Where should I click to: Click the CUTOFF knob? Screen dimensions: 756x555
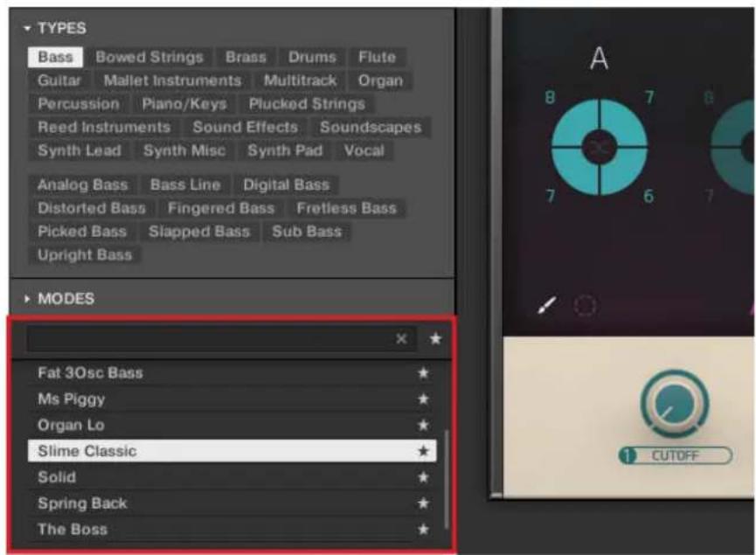point(674,406)
